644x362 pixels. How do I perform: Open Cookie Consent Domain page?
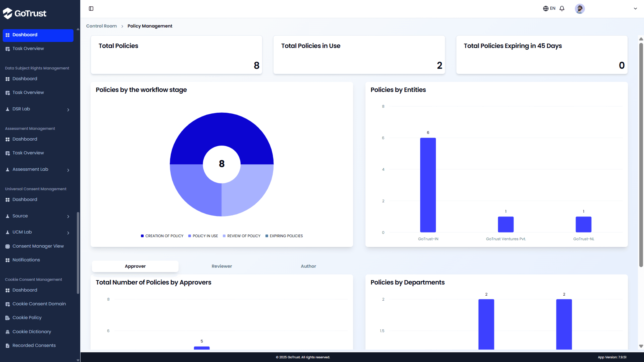coord(39,304)
